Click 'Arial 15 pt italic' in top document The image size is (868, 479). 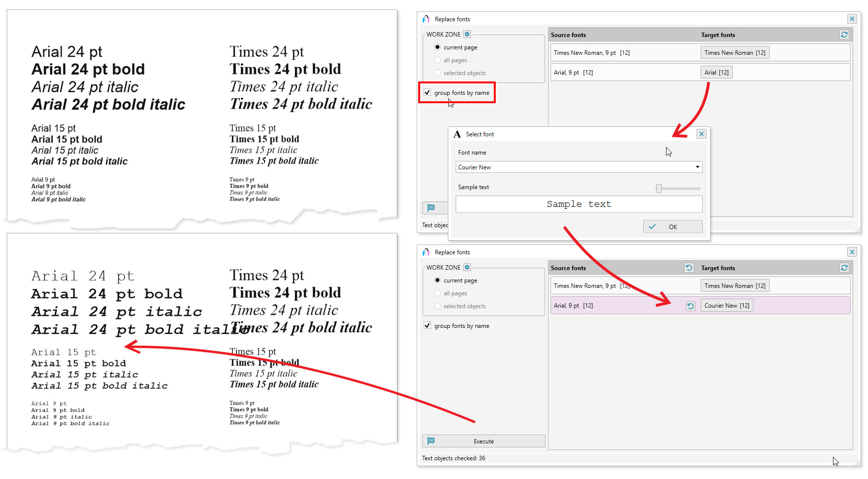[65, 151]
